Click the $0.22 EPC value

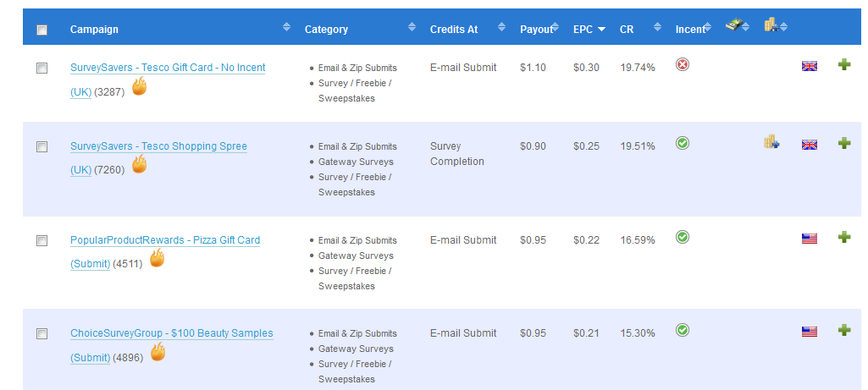pos(586,240)
